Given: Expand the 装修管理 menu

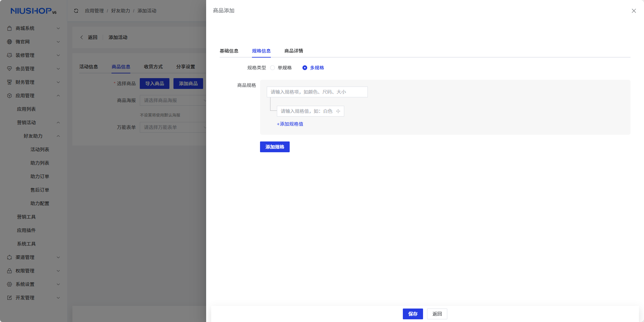Looking at the screenshot, I should tap(58, 55).
